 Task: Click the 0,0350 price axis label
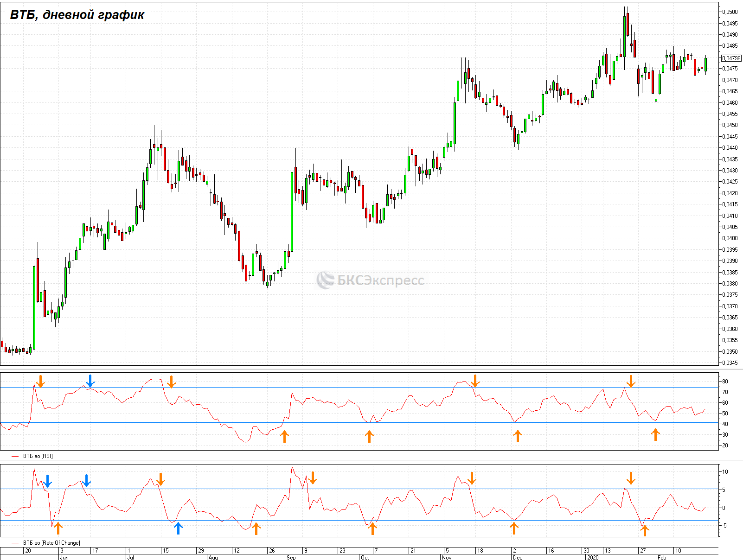[730, 352]
